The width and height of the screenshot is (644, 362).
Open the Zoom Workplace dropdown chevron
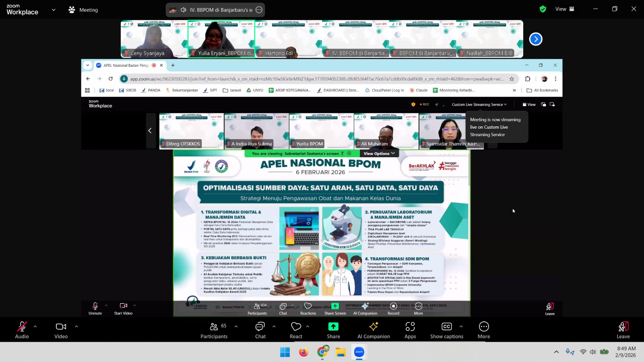[54, 10]
